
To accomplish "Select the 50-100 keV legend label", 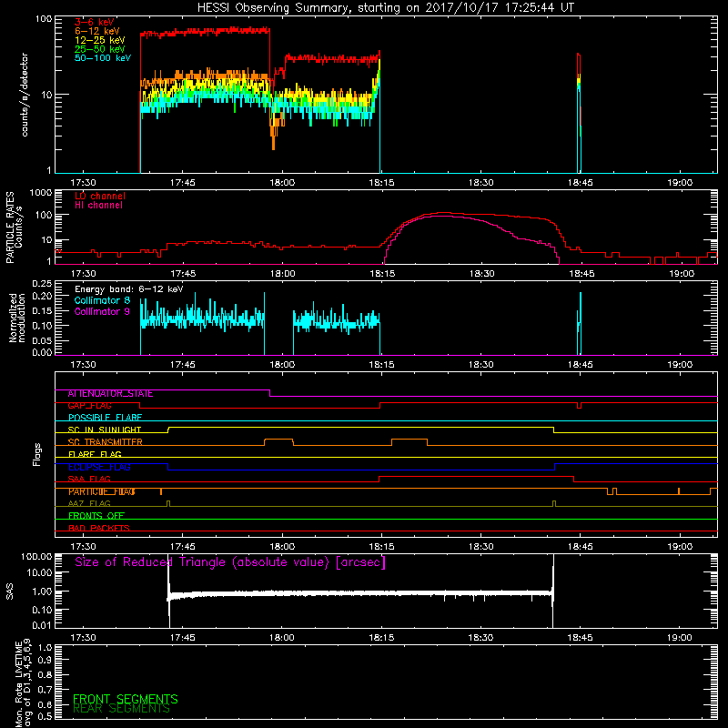I will point(103,58).
